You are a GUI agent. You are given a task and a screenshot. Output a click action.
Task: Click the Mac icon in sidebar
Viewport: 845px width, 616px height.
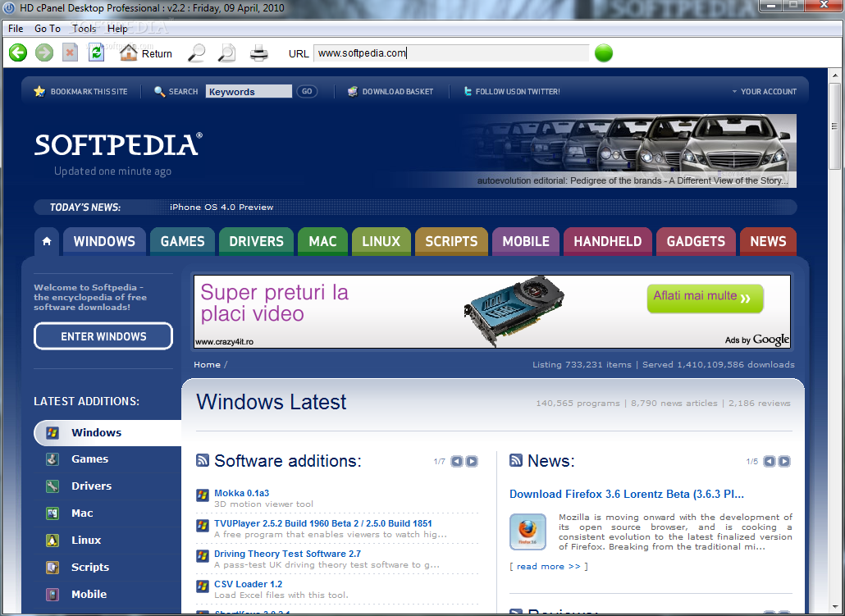point(53,513)
